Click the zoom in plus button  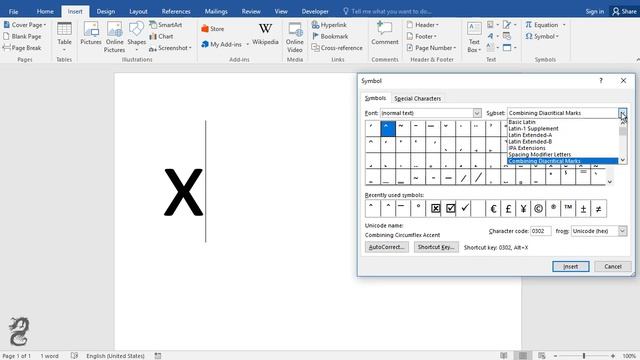click(x=613, y=356)
